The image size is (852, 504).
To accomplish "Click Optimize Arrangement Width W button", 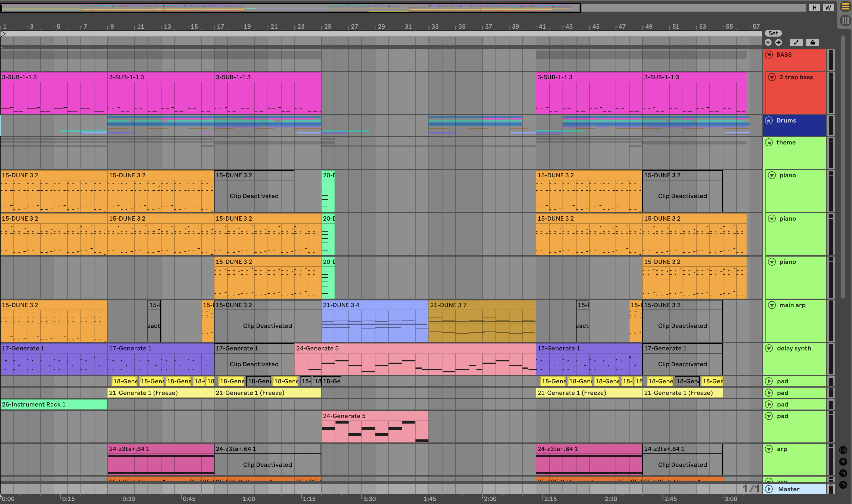I will point(828,8).
